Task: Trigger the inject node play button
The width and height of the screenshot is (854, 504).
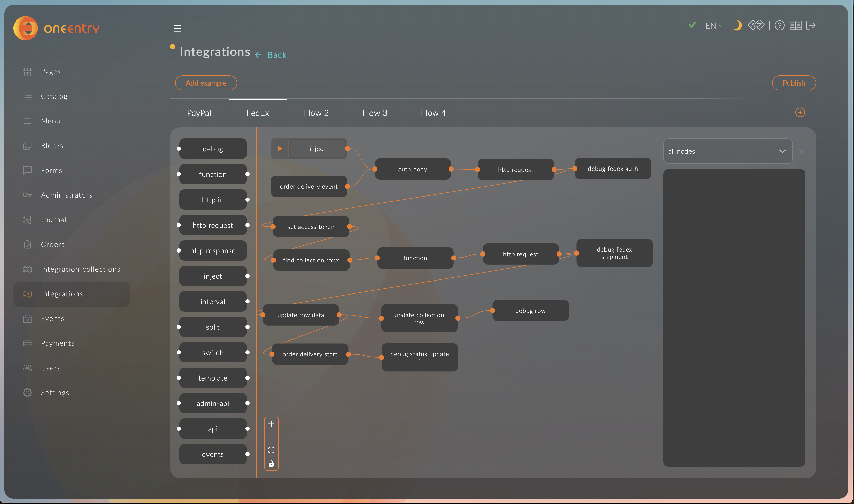Action: point(280,149)
